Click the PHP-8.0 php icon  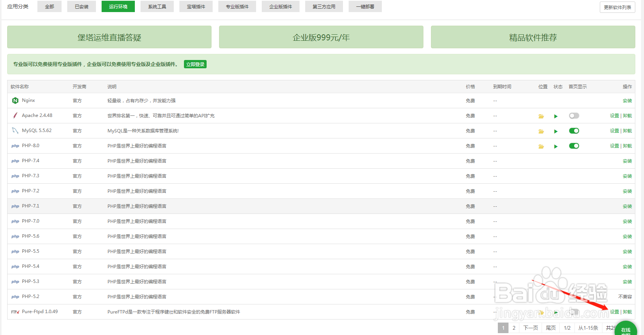tap(15, 146)
